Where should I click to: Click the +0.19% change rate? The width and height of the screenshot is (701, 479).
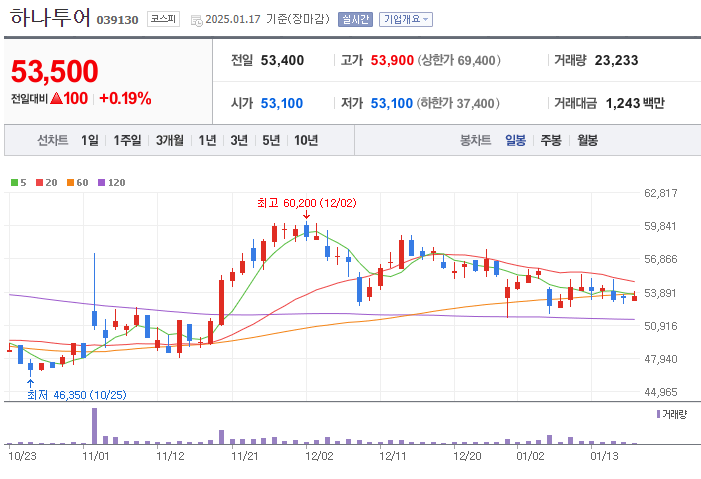(x=125, y=98)
